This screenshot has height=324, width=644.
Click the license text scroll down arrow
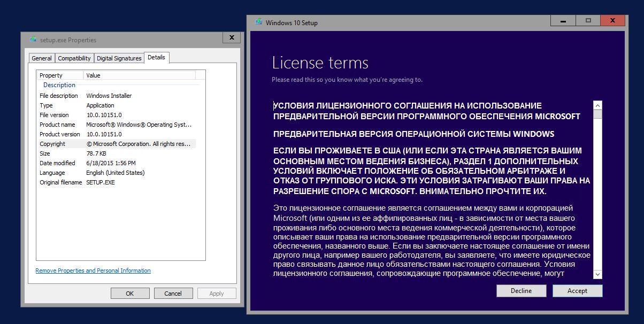pyautogui.click(x=597, y=274)
